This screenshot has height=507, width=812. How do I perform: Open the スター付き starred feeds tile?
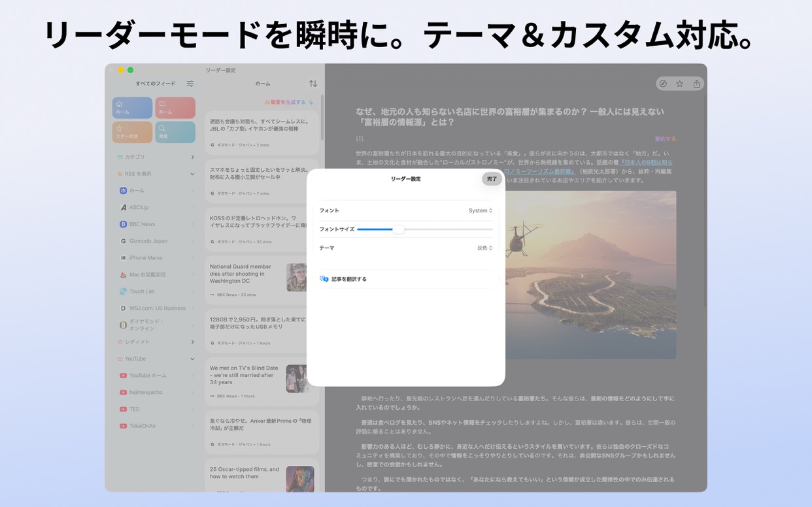[132, 131]
